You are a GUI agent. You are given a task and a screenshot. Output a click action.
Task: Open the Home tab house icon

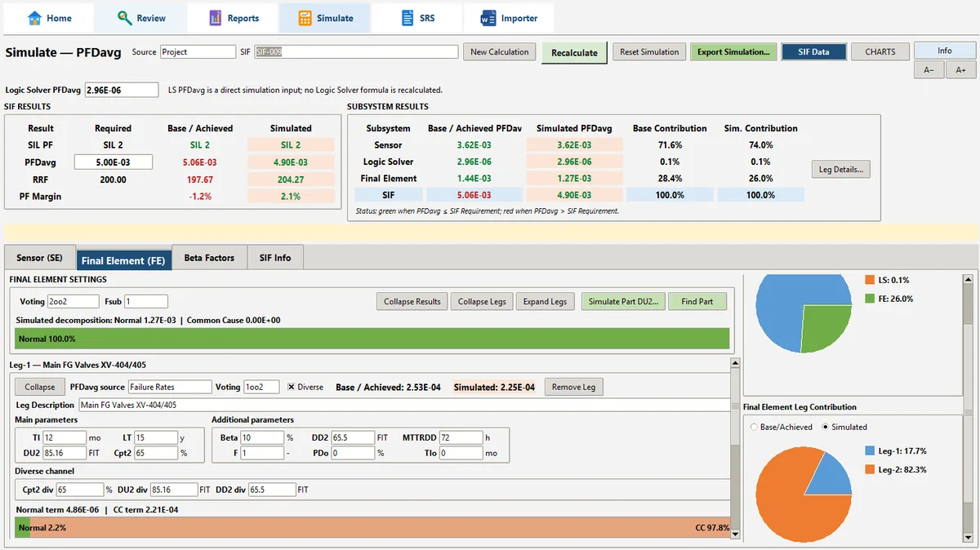[x=34, y=18]
